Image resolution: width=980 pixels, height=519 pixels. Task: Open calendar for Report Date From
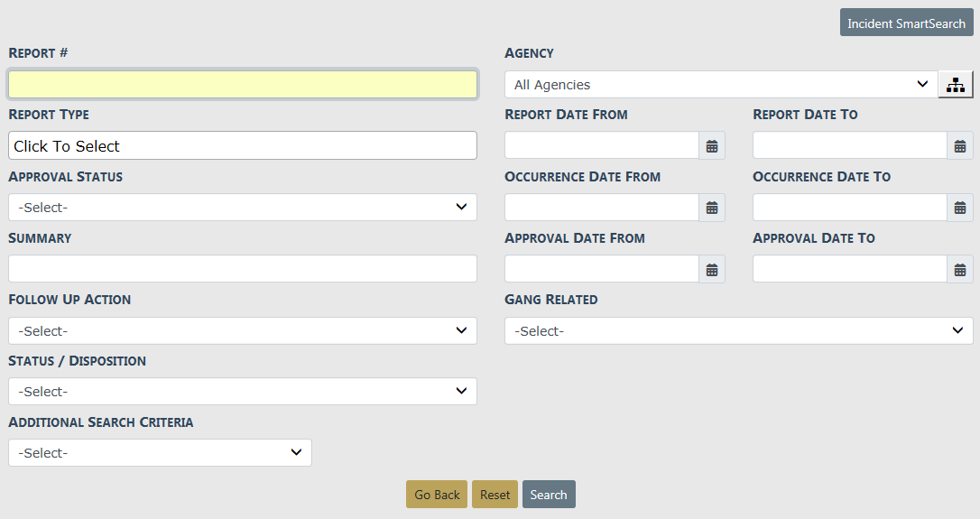(712, 146)
